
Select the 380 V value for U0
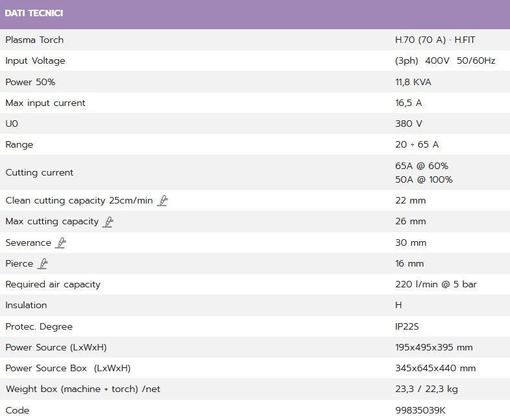(x=409, y=124)
